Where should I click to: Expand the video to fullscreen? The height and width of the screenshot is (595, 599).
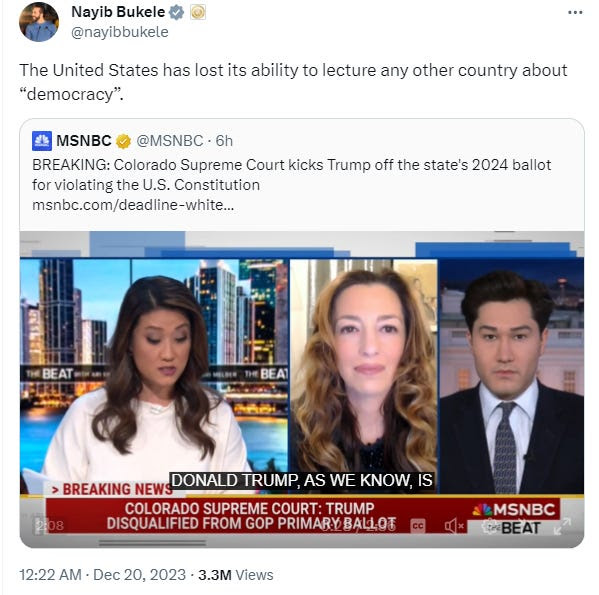(562, 526)
